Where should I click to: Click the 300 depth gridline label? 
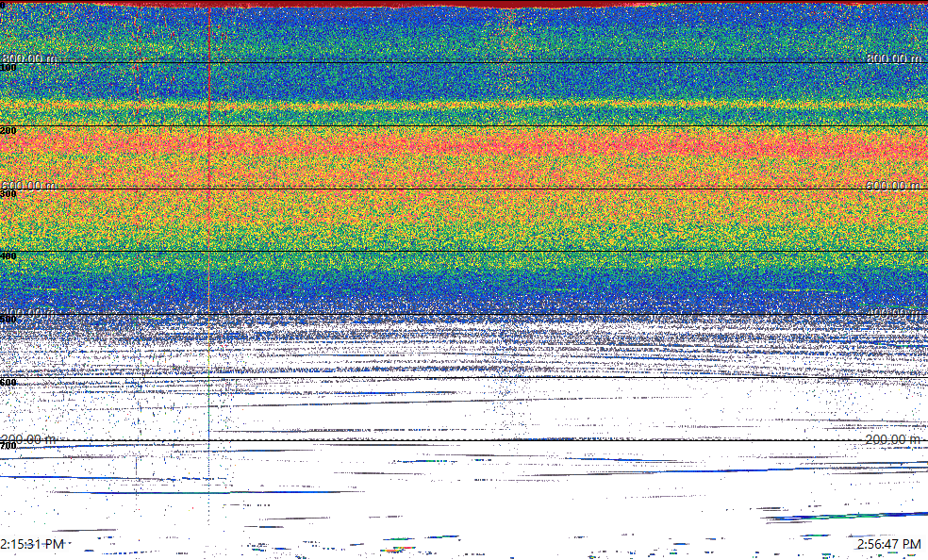8,194
